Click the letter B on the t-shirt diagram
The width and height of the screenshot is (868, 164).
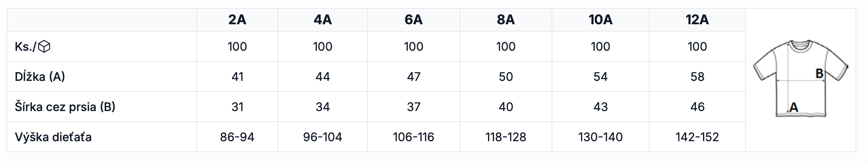[x=819, y=74]
